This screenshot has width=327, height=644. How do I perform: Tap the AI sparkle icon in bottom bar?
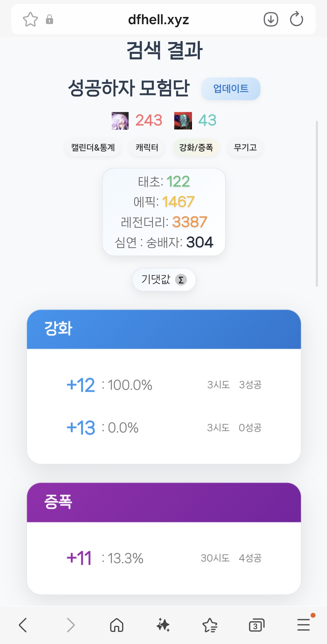(x=163, y=625)
